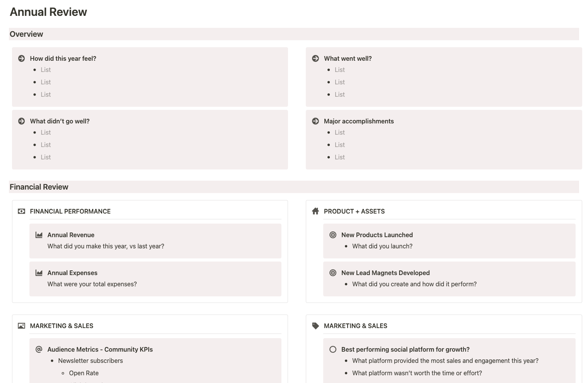Click the house icon beside PRODUCT + ASSETS
The height and width of the screenshot is (383, 588).
[315, 211]
